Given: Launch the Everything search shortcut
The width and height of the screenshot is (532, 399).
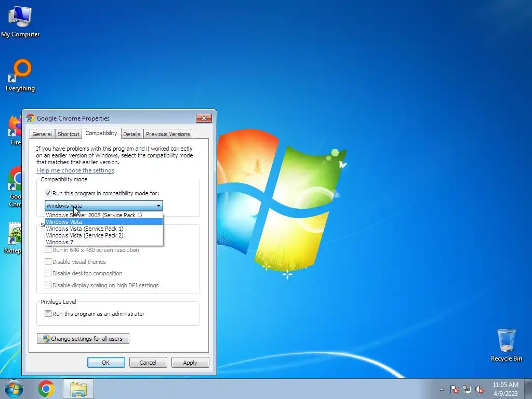Looking at the screenshot, I should coord(20,75).
